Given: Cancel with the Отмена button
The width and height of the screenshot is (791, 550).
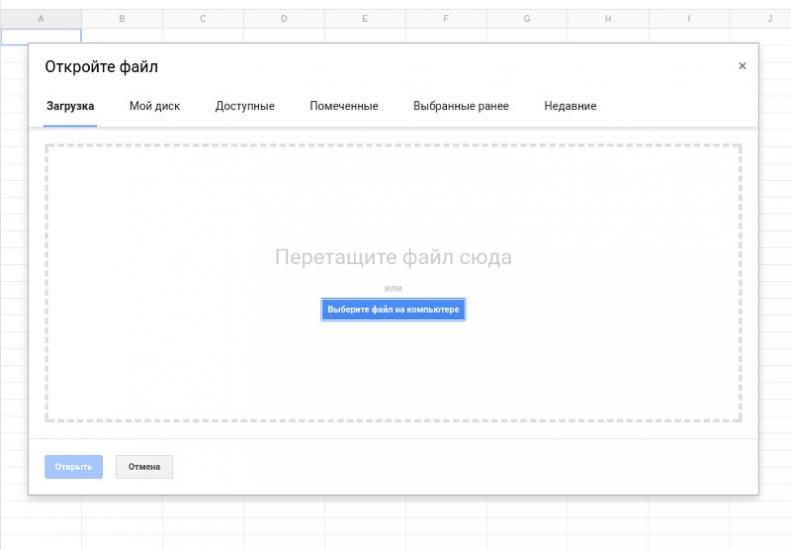Looking at the screenshot, I should pos(144,467).
